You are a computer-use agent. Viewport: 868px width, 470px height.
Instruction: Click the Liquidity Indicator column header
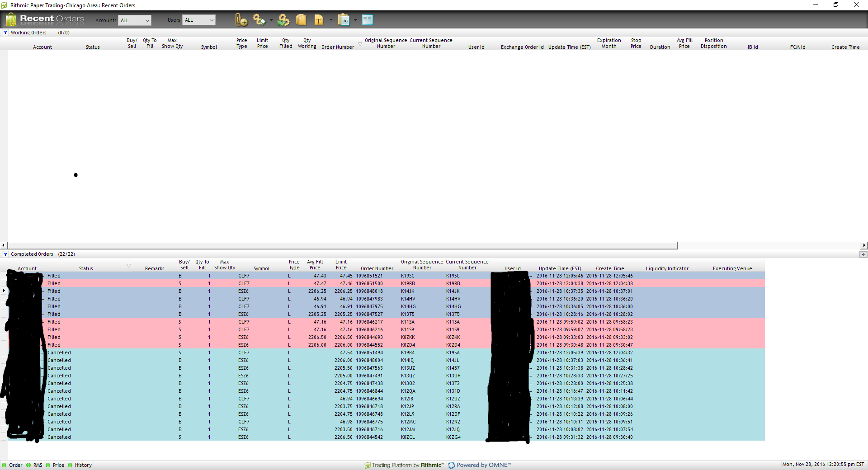pos(667,268)
